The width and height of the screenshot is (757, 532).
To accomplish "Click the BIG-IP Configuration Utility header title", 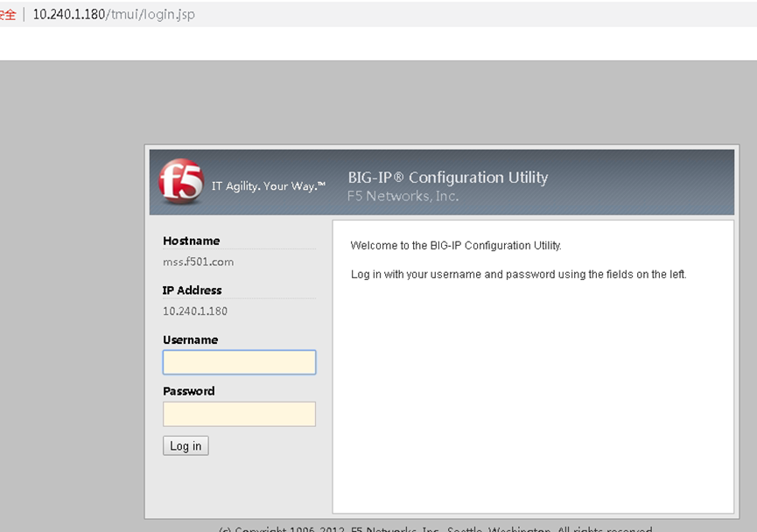I will (x=448, y=178).
